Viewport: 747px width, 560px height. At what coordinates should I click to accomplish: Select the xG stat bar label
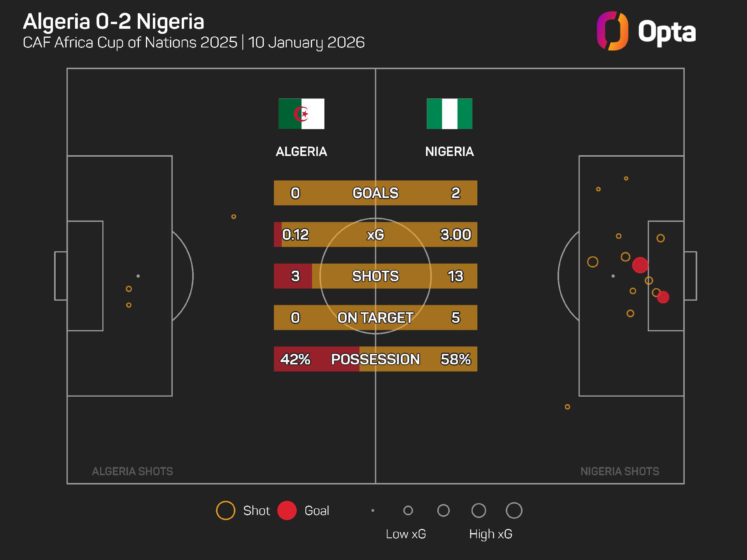pos(375,234)
